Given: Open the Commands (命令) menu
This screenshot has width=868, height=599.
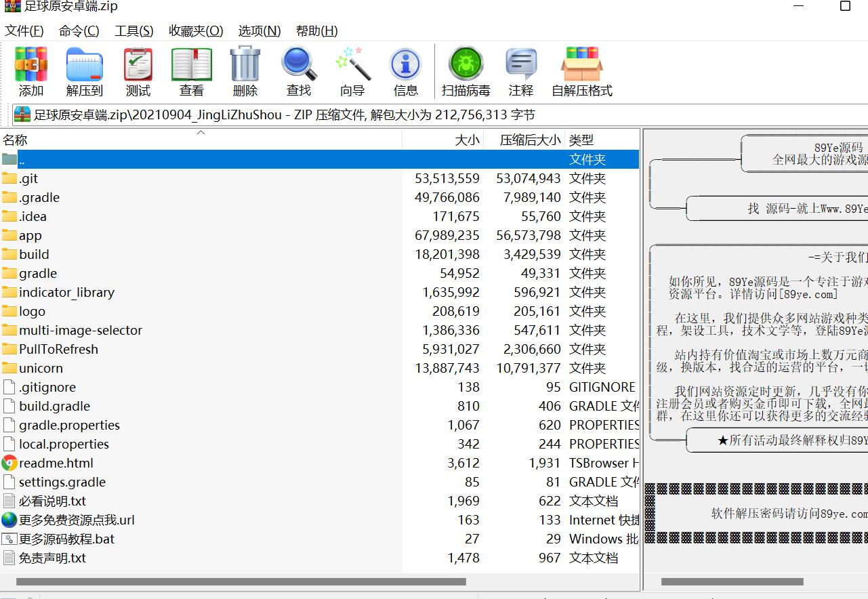Looking at the screenshot, I should tap(79, 30).
